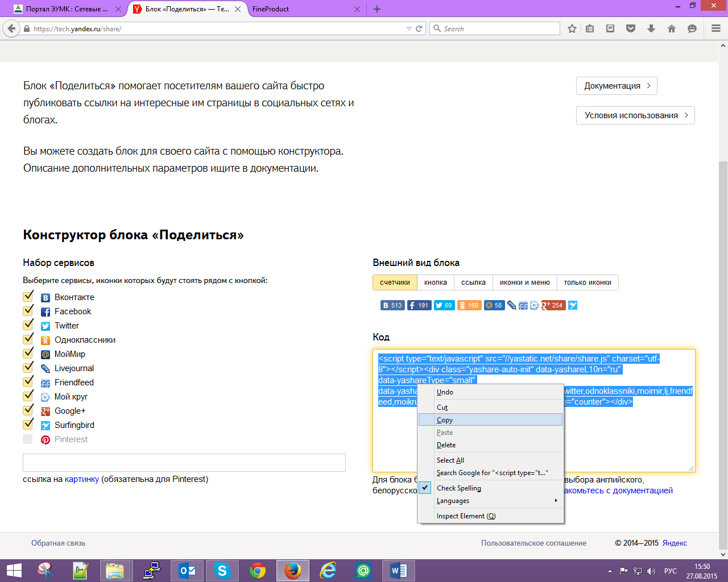Open a new tab with the plus icon
This screenshot has width=728, height=582.
(377, 9)
